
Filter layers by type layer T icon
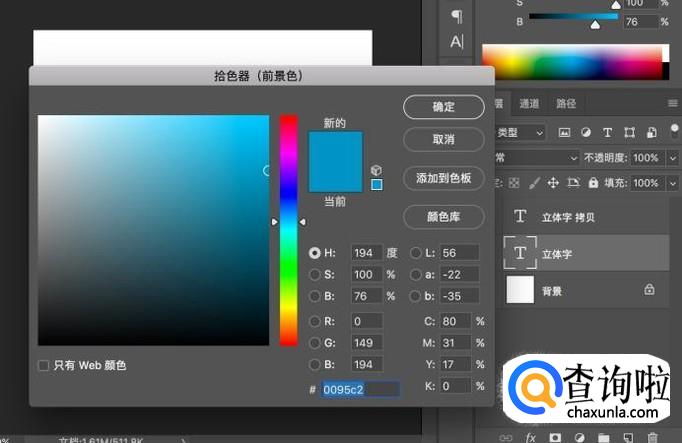point(608,133)
